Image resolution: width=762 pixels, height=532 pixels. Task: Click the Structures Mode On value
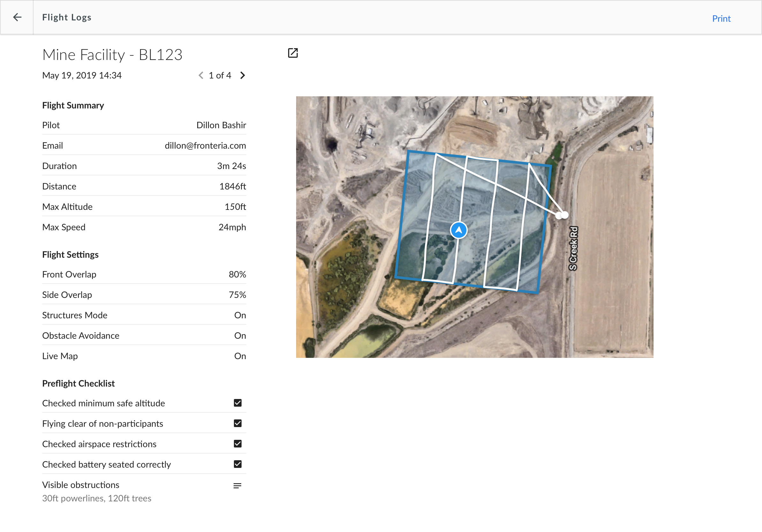pos(240,315)
